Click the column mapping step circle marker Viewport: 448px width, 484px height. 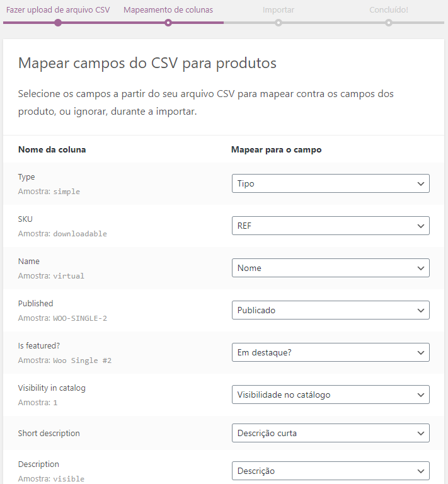(168, 23)
